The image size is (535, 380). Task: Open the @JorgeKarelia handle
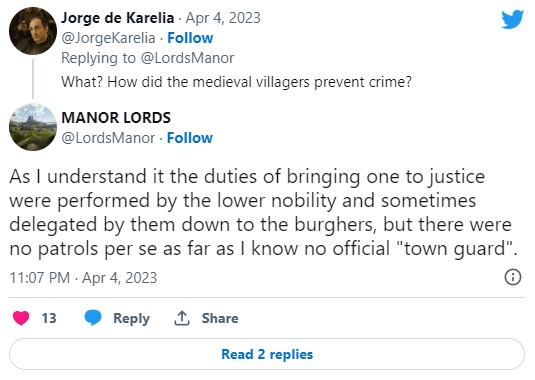(x=108, y=38)
